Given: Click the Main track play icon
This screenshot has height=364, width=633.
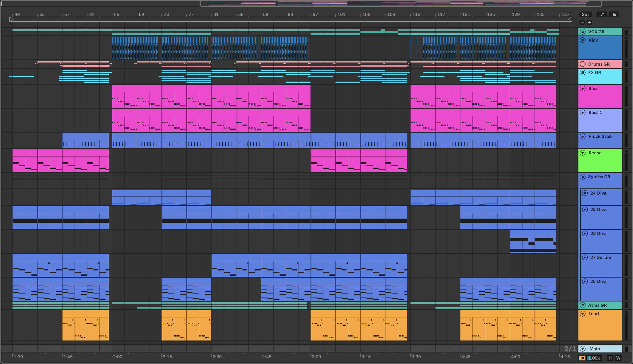Looking at the screenshot, I should pos(583,348).
